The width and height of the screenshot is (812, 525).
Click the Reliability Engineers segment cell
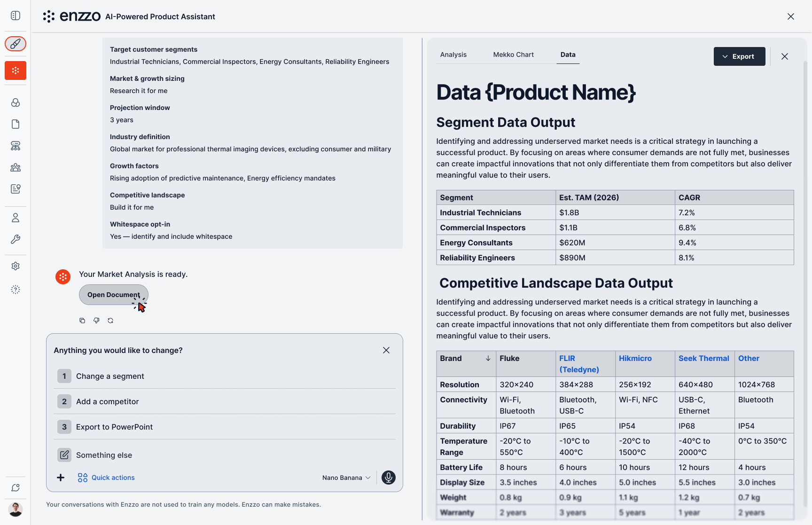point(496,258)
